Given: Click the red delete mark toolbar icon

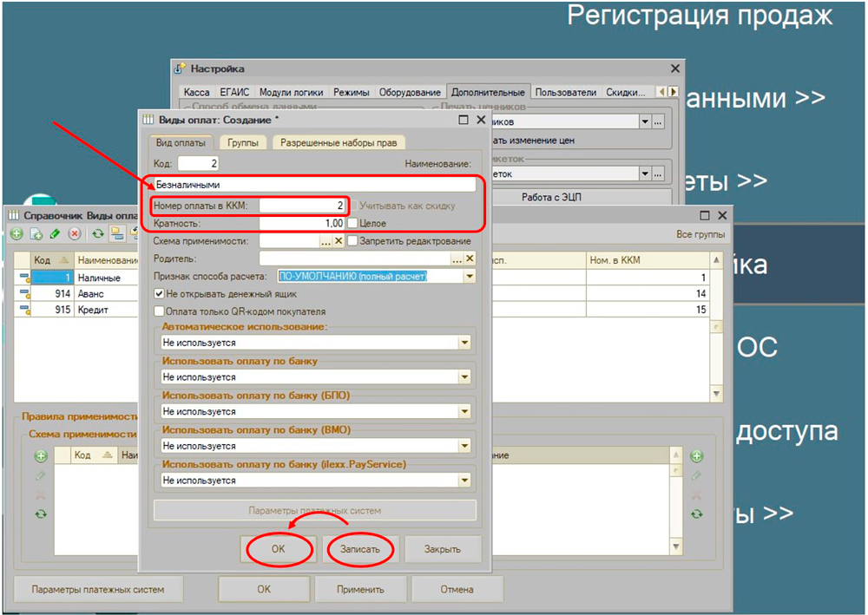Looking at the screenshot, I should tap(75, 233).
